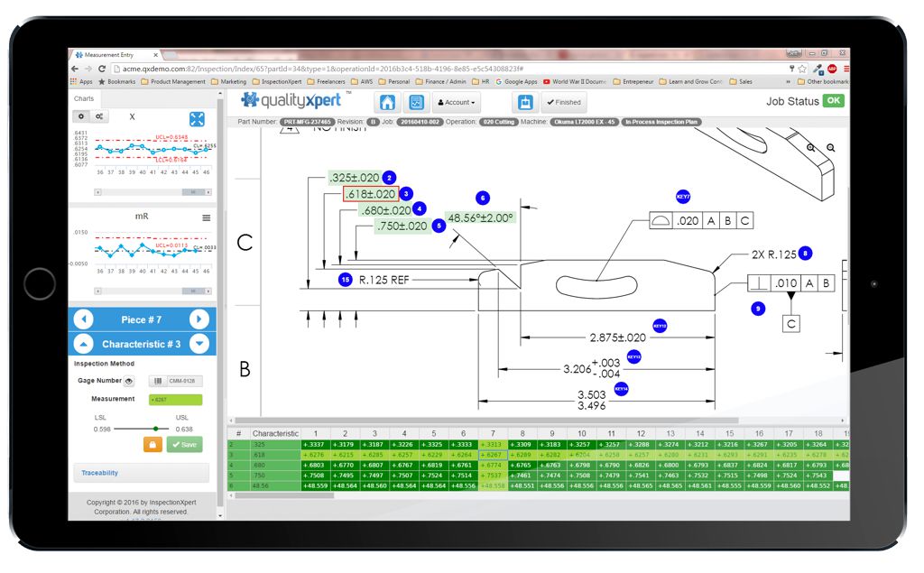
Task: Select balloon 15 beside R.125 REF
Action: click(x=346, y=280)
